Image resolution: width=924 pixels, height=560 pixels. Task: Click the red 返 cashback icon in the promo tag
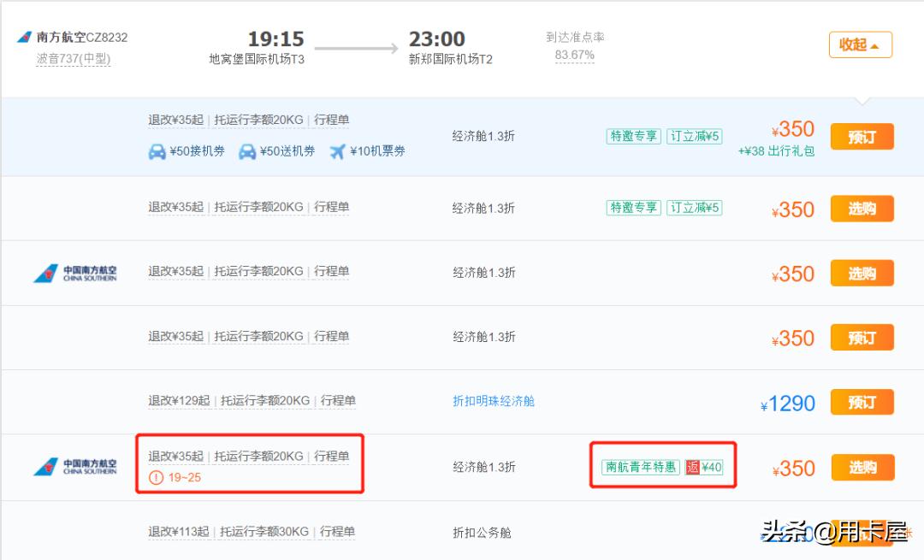(693, 467)
